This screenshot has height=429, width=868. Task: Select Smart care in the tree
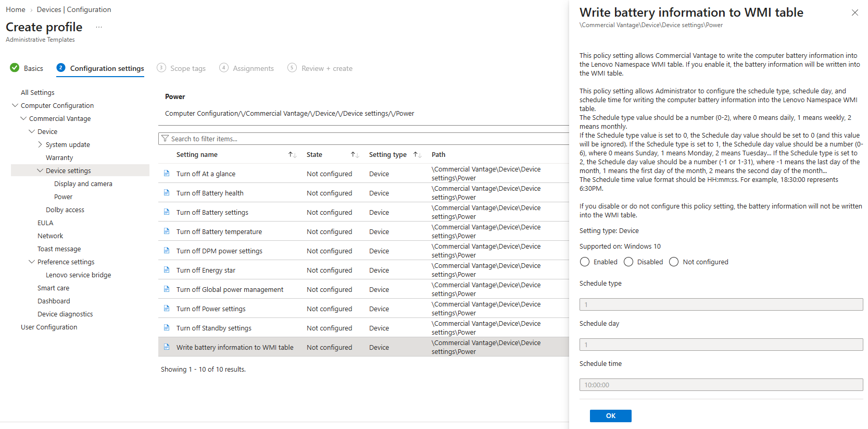click(53, 288)
